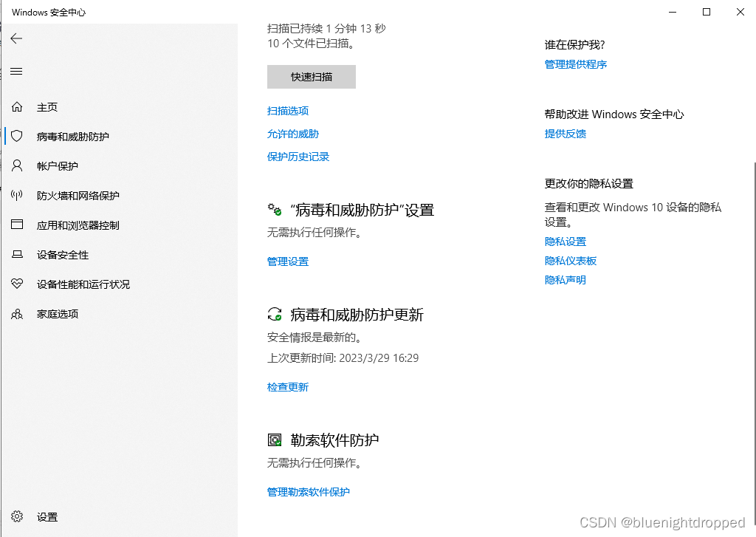Click the refresh icon beside 病毒和威胁防护更新
Viewport: 756px width, 537px height.
pyautogui.click(x=275, y=315)
